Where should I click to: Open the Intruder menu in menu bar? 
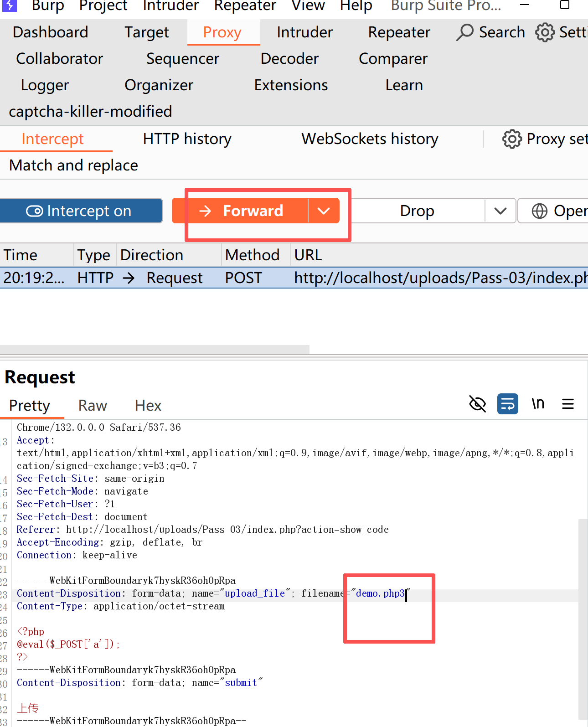170,5
